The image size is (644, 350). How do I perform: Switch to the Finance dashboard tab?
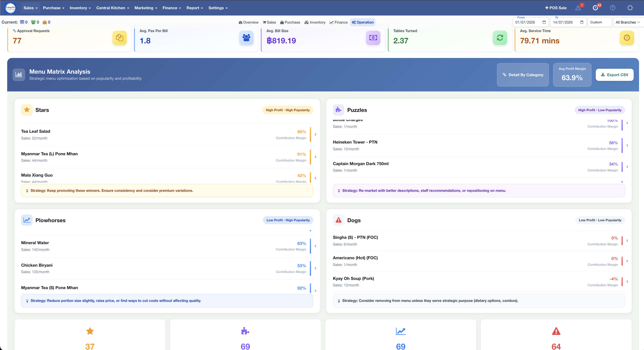[339, 22]
